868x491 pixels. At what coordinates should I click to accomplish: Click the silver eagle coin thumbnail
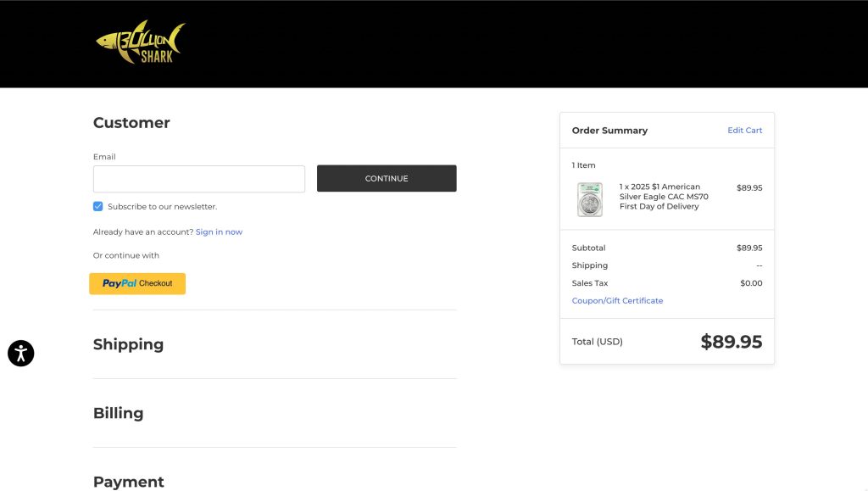pos(589,199)
